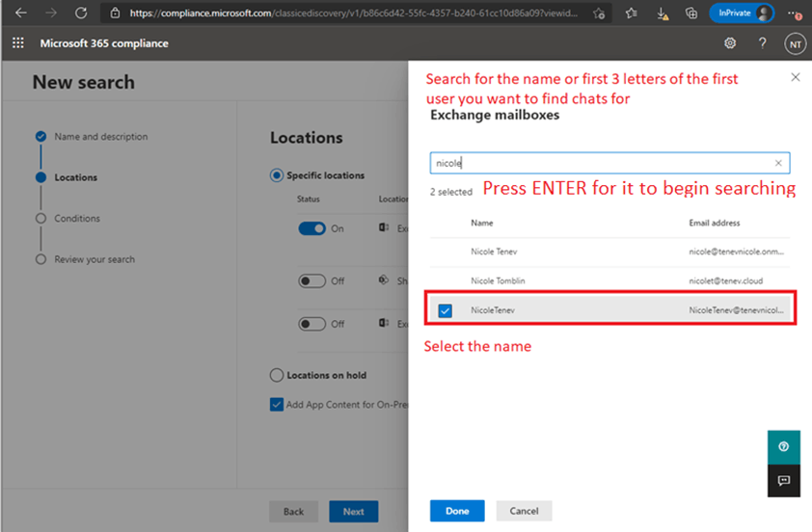This screenshot has width=812, height=532.
Task: Click Done to confirm the mailbox selection
Action: click(x=457, y=511)
